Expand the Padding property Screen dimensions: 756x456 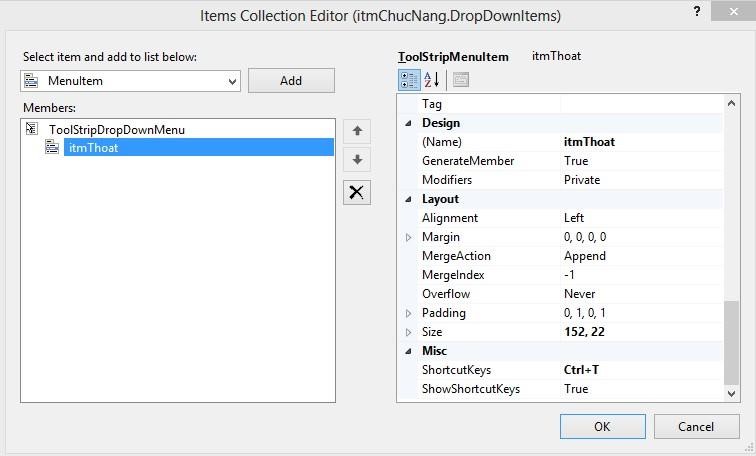[408, 313]
